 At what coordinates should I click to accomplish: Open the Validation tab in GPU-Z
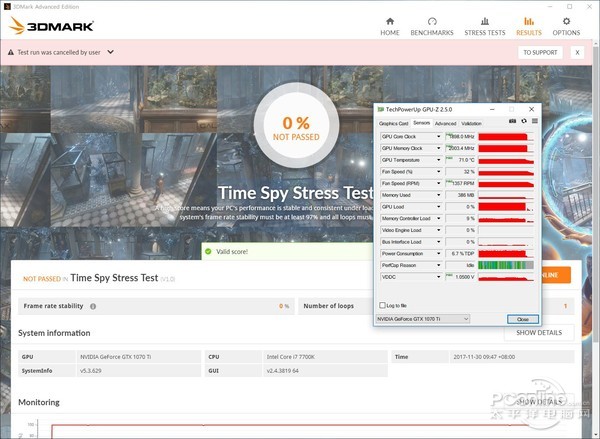pos(472,124)
